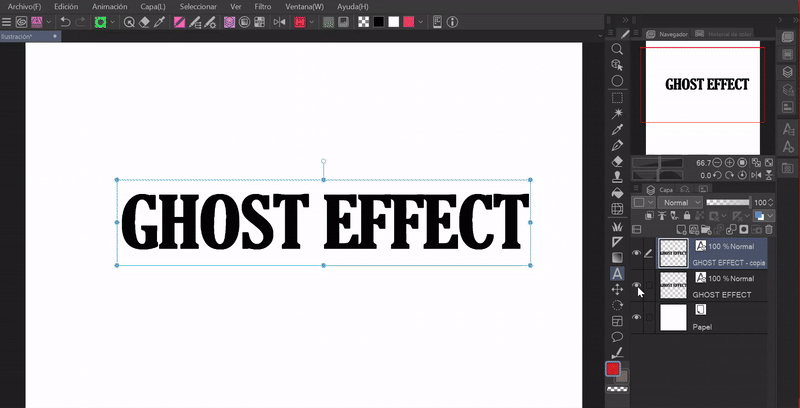Select the Object operation tool

tap(617, 65)
